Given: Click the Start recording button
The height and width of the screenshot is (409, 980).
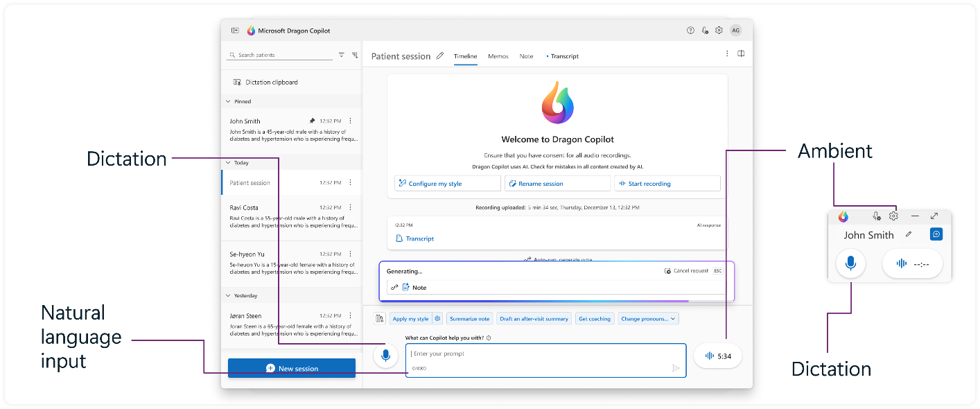Looking at the screenshot, I should click(667, 184).
